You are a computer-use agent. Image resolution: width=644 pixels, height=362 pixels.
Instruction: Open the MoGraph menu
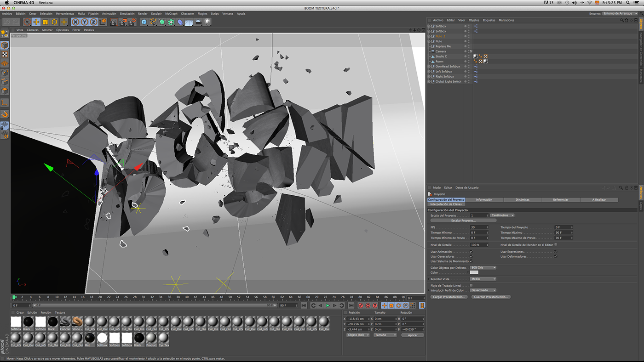(x=171, y=14)
